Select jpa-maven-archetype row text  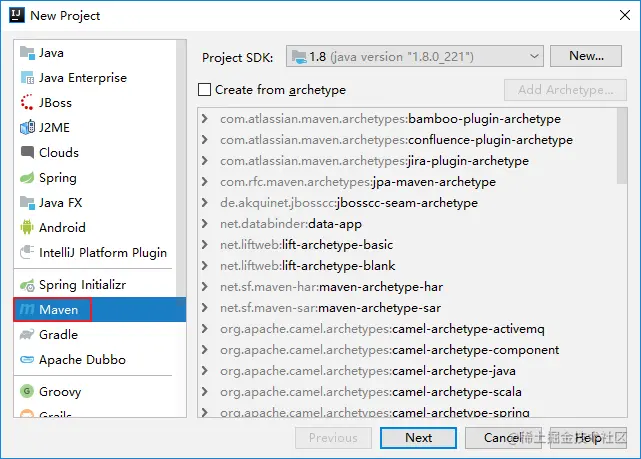click(x=358, y=181)
